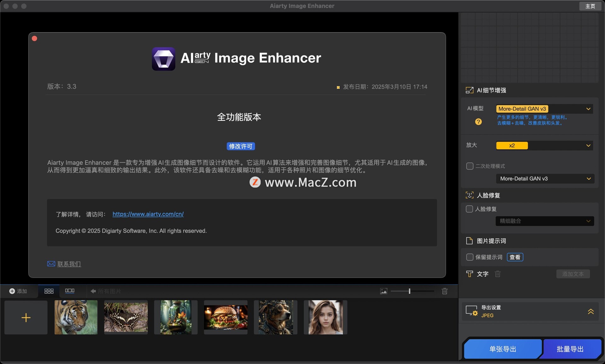Select the burger thumbnail
The width and height of the screenshot is (605, 364).
(x=226, y=317)
